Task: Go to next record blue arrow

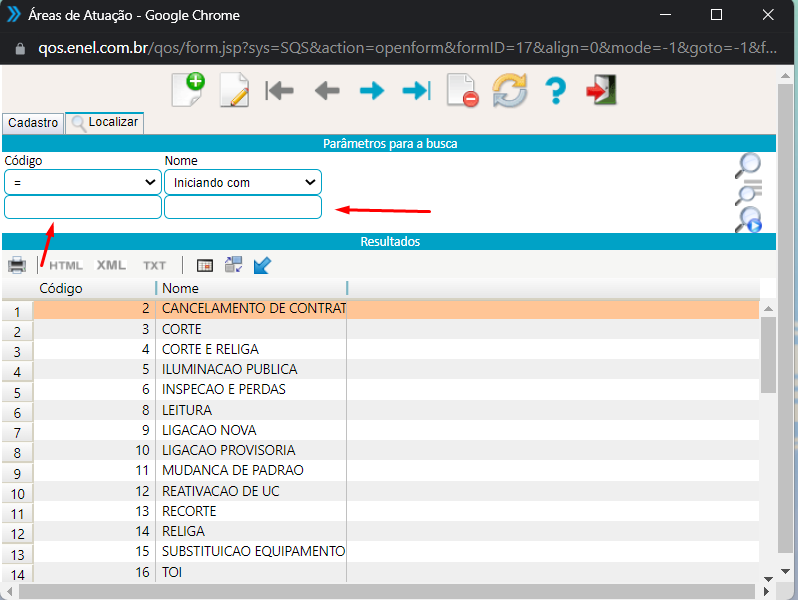Action: 372,91
